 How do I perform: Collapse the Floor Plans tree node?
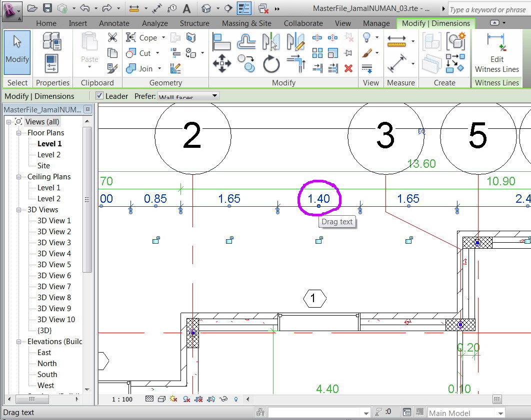(x=19, y=133)
